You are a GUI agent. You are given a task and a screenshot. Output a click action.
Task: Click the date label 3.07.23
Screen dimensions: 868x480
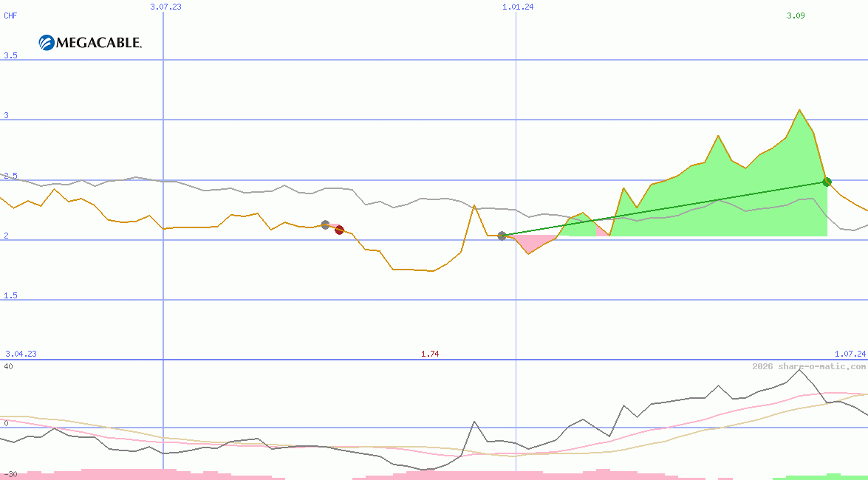[x=164, y=7]
